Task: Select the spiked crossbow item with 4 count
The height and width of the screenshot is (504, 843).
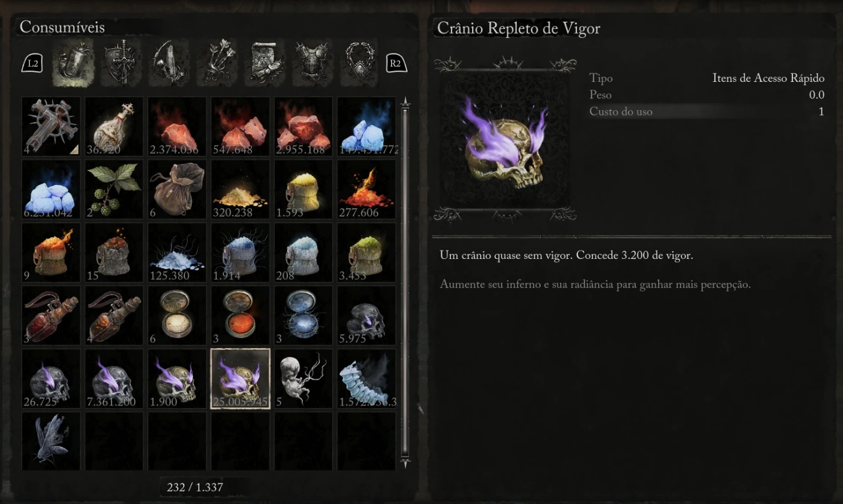Action: (x=51, y=126)
